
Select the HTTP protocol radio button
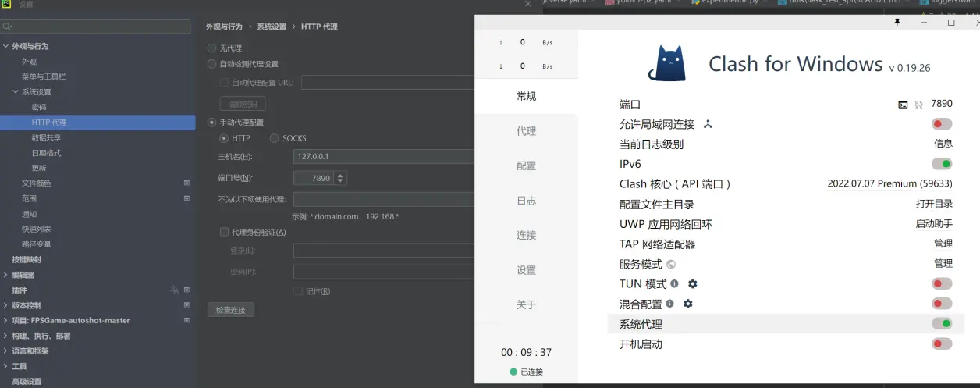pos(224,138)
